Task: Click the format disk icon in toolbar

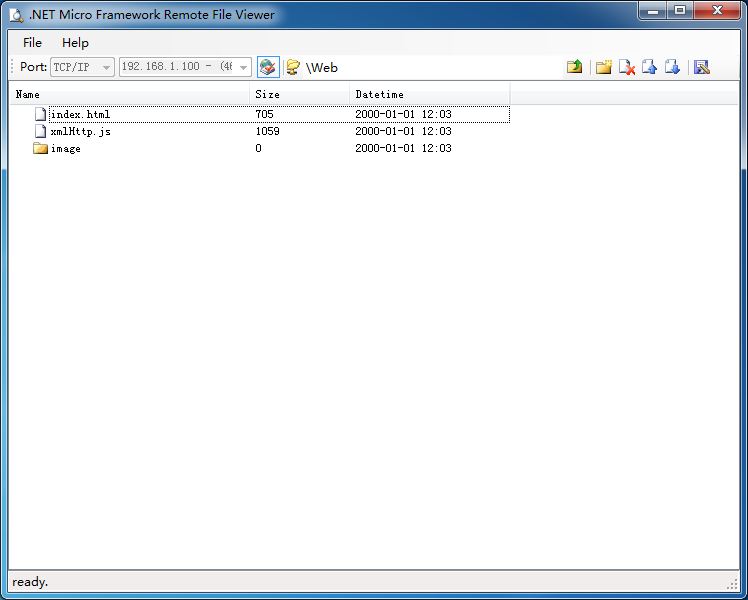Action: [702, 67]
